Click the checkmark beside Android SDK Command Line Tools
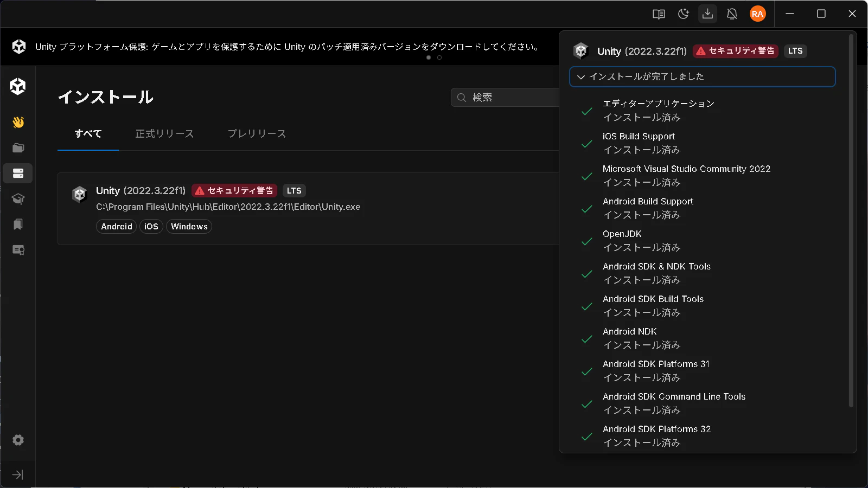Image resolution: width=868 pixels, height=488 pixels. click(x=587, y=404)
